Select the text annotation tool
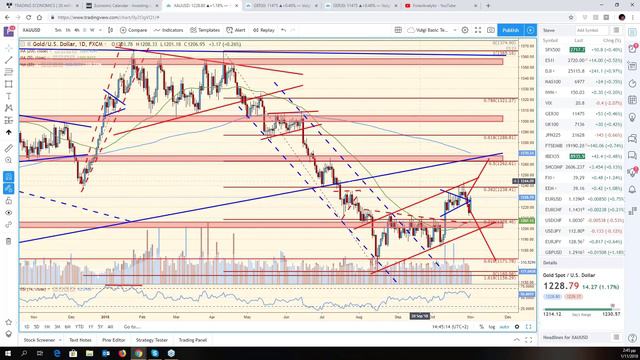The image size is (640, 360). coord(9,96)
